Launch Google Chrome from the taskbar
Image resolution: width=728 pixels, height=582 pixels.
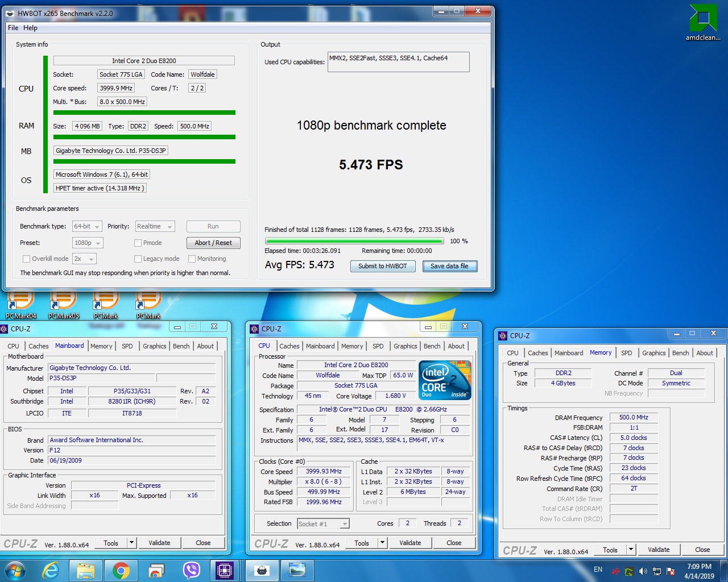click(x=121, y=570)
